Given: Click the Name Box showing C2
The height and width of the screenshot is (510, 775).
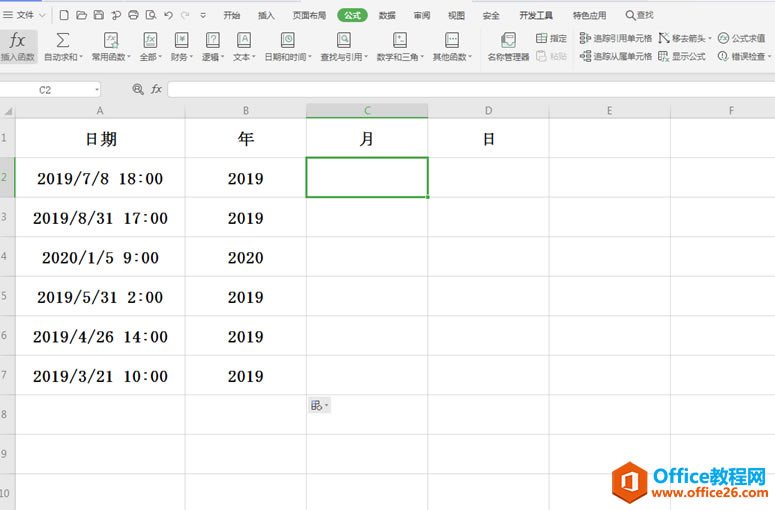Looking at the screenshot, I should (x=45, y=90).
